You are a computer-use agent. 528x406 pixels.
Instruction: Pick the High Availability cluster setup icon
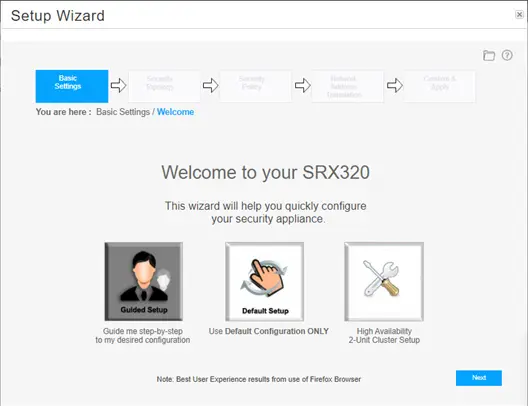click(x=384, y=281)
